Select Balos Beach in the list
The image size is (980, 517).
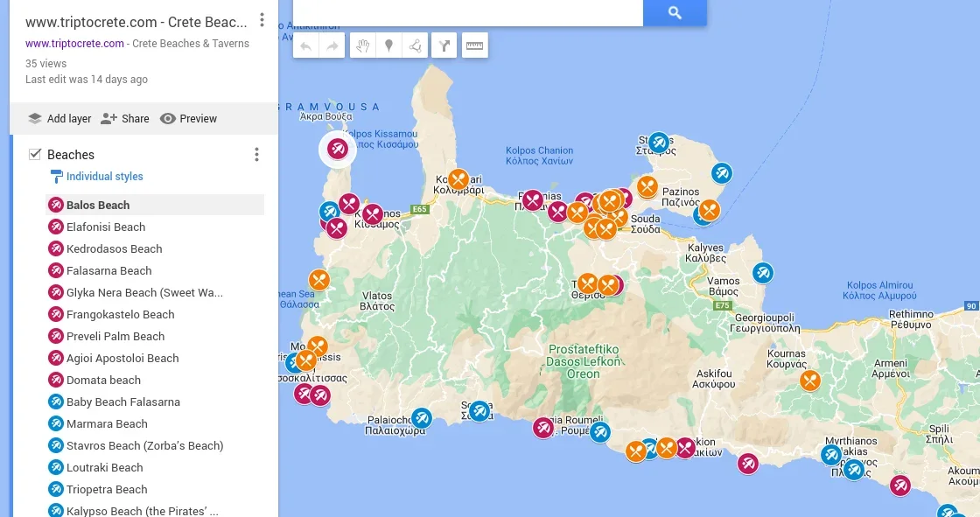pos(155,205)
